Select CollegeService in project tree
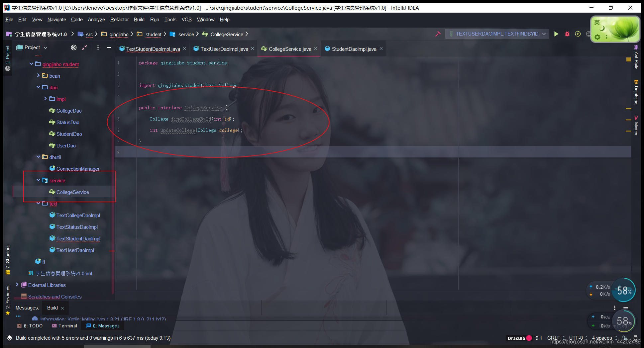The height and width of the screenshot is (348, 644). tap(72, 192)
